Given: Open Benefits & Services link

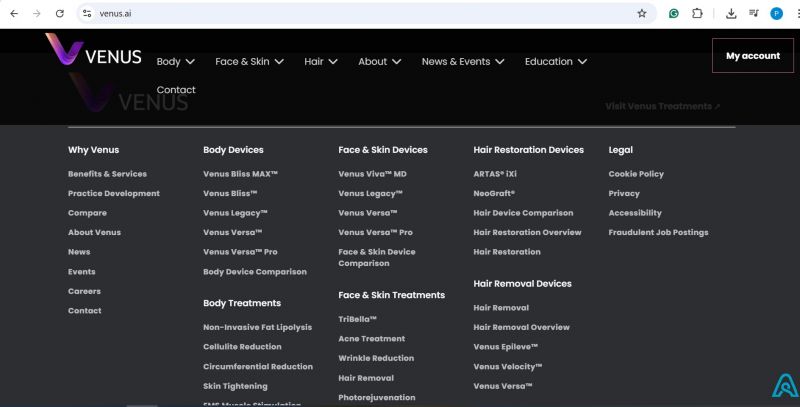Looking at the screenshot, I should click(x=107, y=174).
